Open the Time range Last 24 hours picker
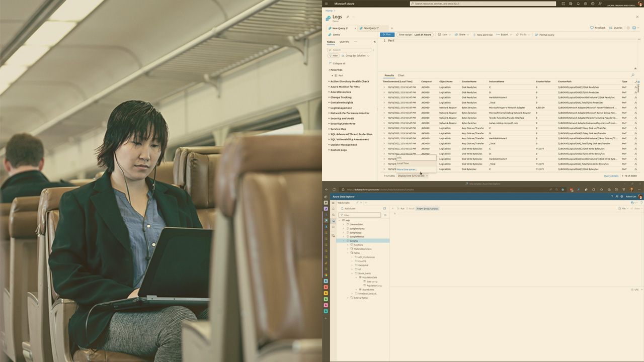The height and width of the screenshot is (362, 644). (x=415, y=35)
